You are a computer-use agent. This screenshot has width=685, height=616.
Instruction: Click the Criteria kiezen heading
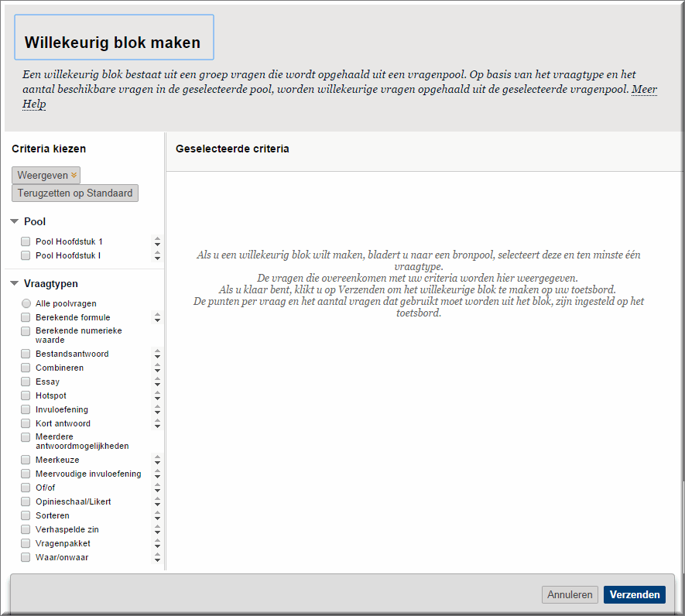49,149
